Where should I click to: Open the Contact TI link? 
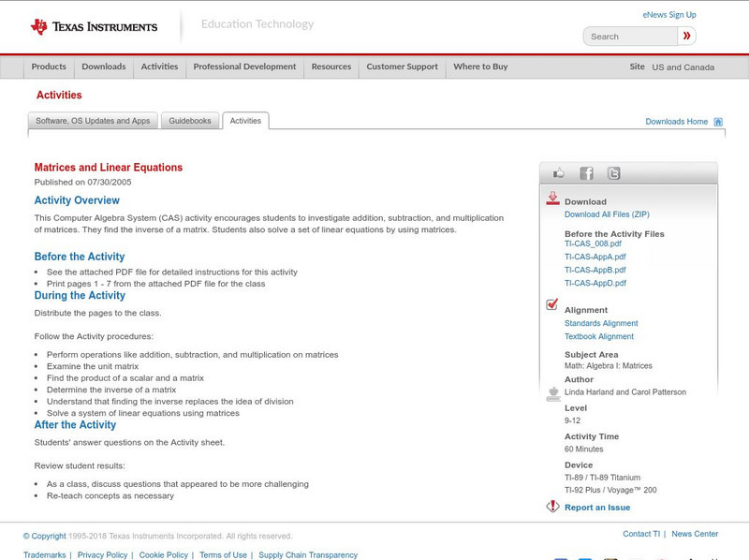(x=641, y=534)
